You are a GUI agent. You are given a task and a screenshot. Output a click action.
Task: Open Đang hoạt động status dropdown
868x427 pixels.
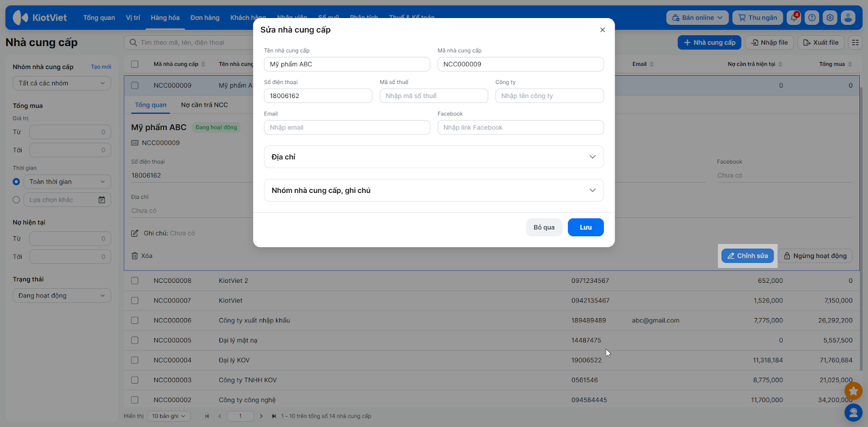(62, 296)
